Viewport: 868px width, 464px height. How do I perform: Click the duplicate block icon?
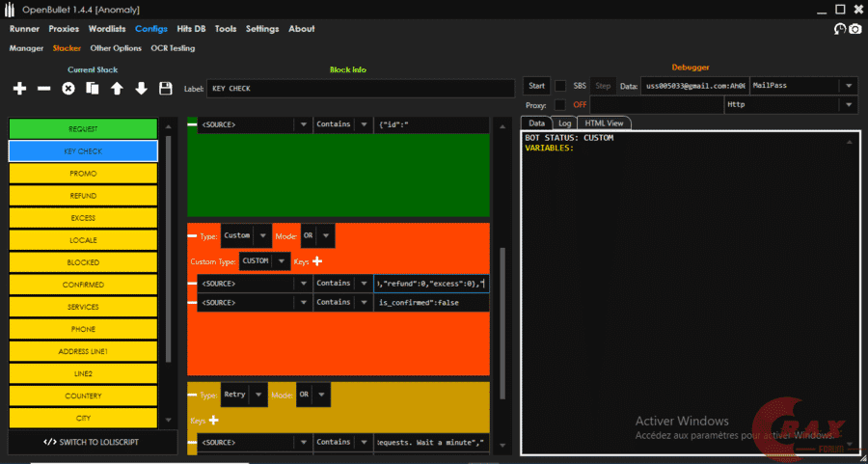(x=93, y=89)
